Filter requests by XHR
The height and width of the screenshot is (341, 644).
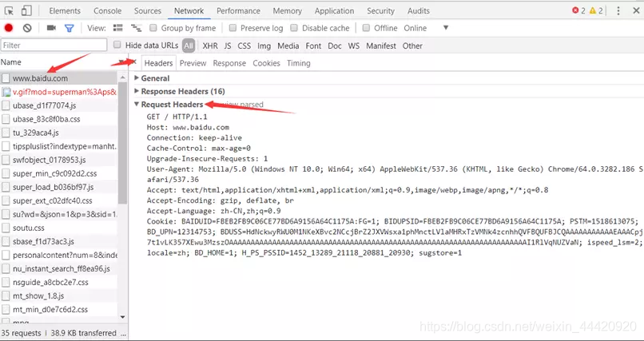point(210,46)
